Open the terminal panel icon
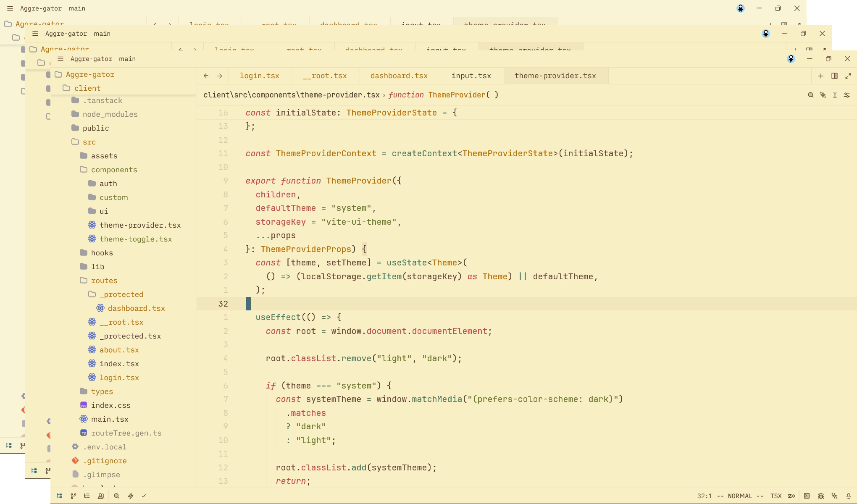Image resolution: width=857 pixels, height=504 pixels. pos(807,496)
